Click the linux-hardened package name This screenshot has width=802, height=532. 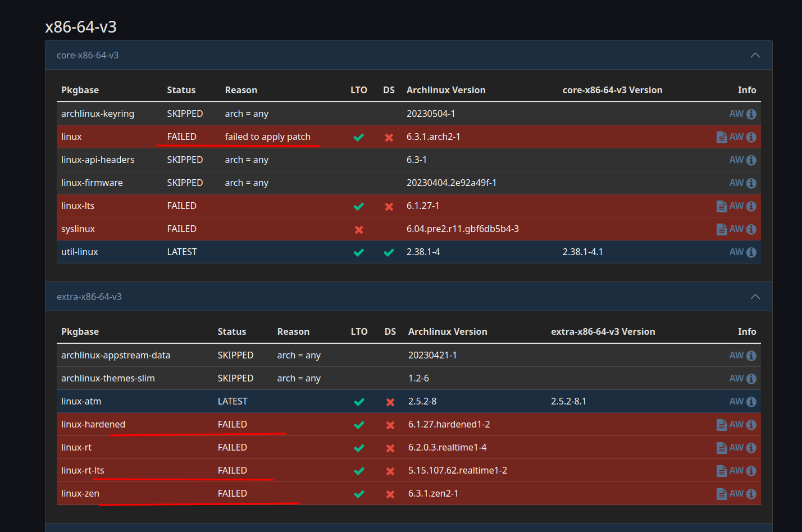click(x=93, y=424)
